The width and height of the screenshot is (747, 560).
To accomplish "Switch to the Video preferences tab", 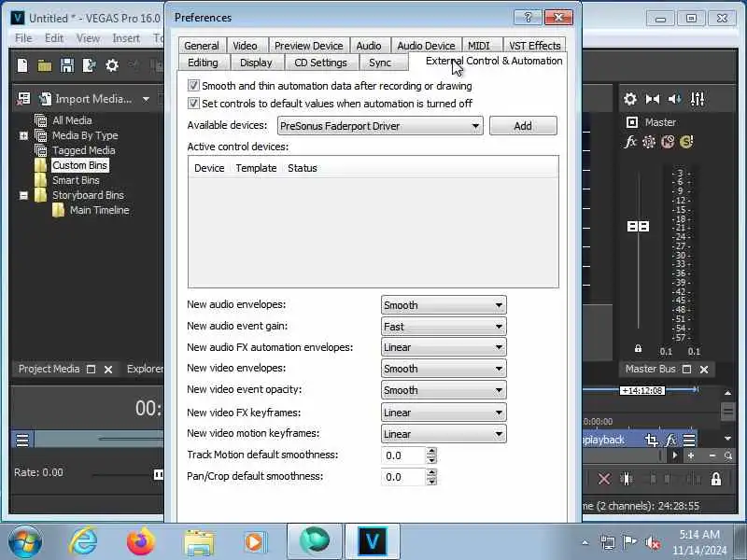I will [245, 46].
